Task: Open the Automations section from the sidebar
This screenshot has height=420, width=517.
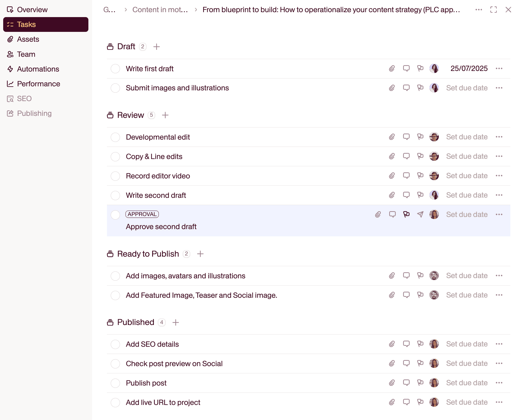Action: pos(38,69)
